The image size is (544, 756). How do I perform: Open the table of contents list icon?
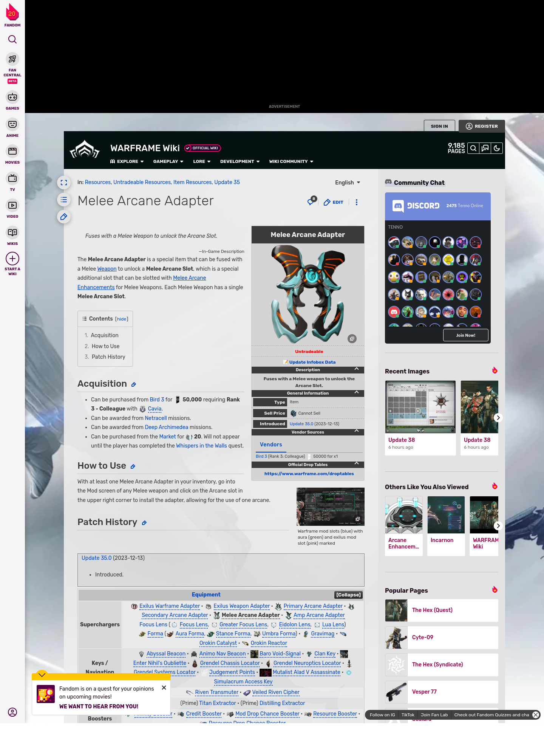point(64,200)
